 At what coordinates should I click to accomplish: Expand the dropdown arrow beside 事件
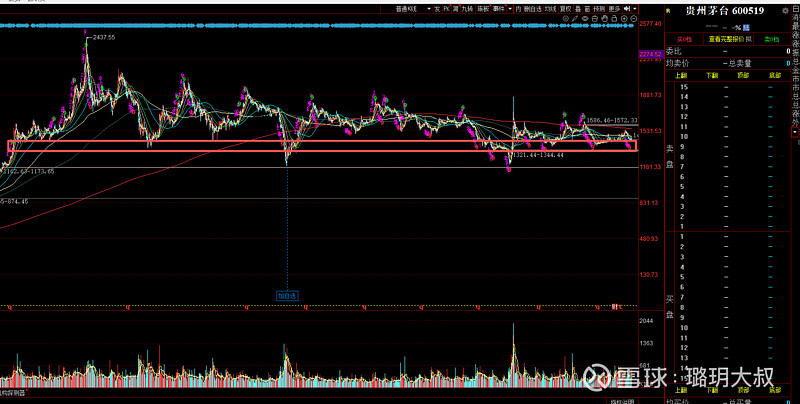(x=510, y=9)
